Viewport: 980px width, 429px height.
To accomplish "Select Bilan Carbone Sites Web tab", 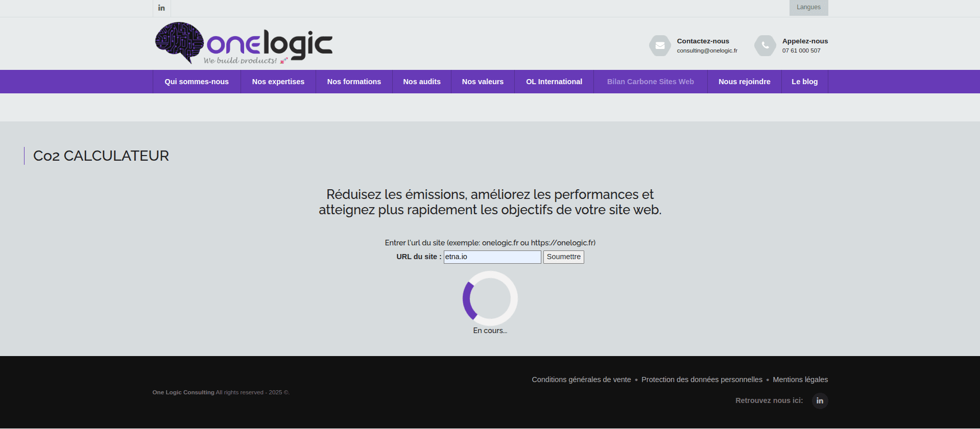I will click(650, 82).
